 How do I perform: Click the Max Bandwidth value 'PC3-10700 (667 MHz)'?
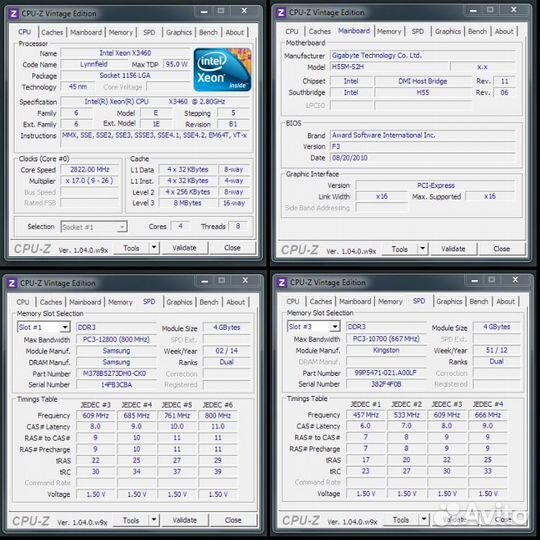(x=386, y=339)
